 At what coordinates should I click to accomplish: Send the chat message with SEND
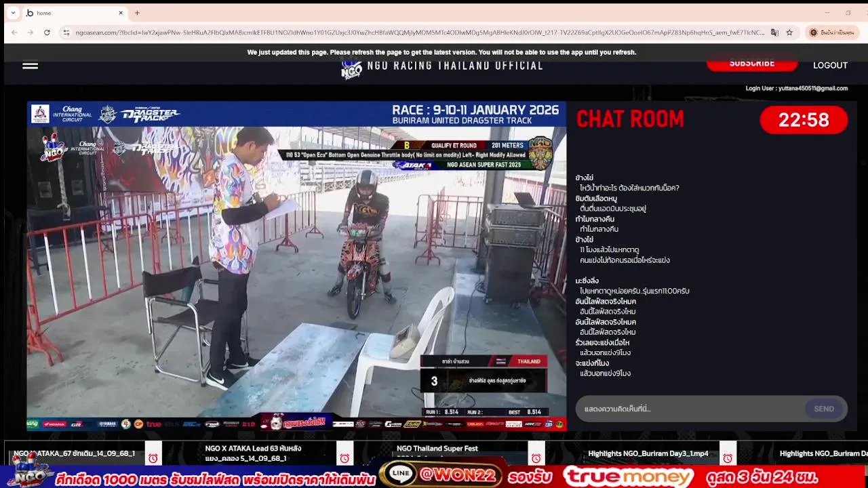click(824, 409)
